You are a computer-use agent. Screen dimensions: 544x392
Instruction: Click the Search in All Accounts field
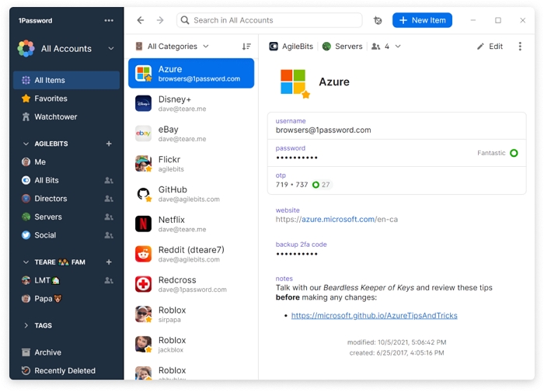(269, 20)
